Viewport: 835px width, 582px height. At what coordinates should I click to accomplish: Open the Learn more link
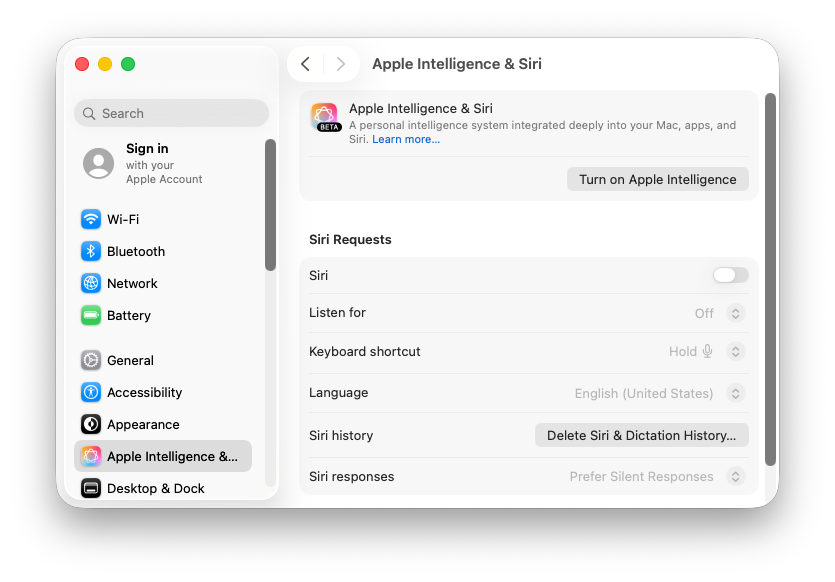406,139
